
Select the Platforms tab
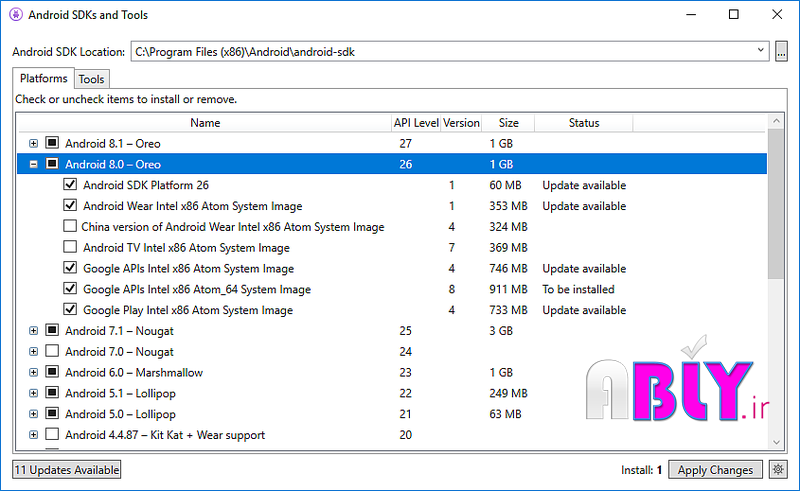pyautogui.click(x=43, y=78)
